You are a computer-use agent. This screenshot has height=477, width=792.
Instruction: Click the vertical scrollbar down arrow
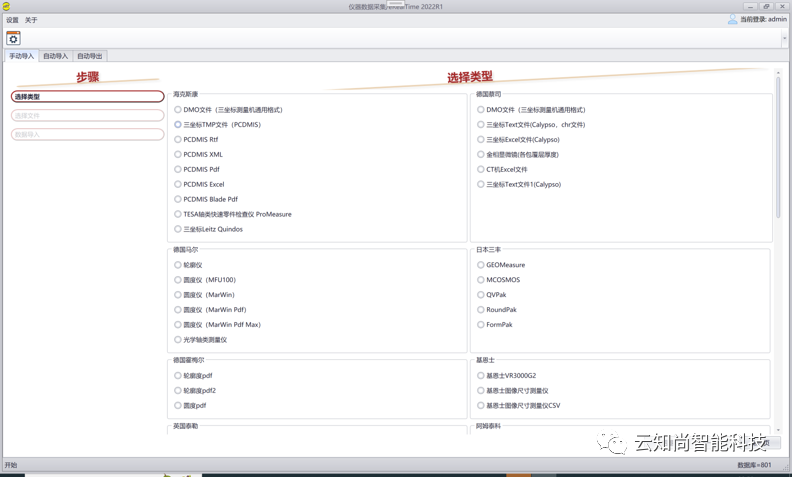pyautogui.click(x=778, y=430)
